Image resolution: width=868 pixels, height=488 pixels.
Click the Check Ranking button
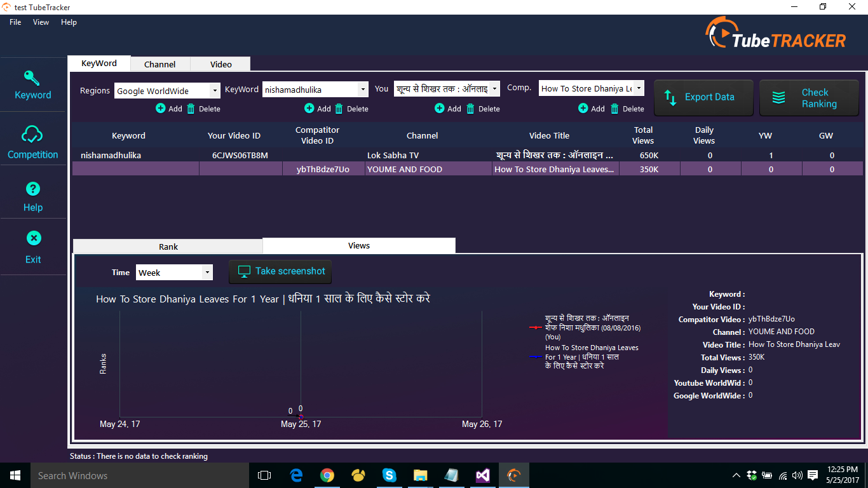click(809, 98)
